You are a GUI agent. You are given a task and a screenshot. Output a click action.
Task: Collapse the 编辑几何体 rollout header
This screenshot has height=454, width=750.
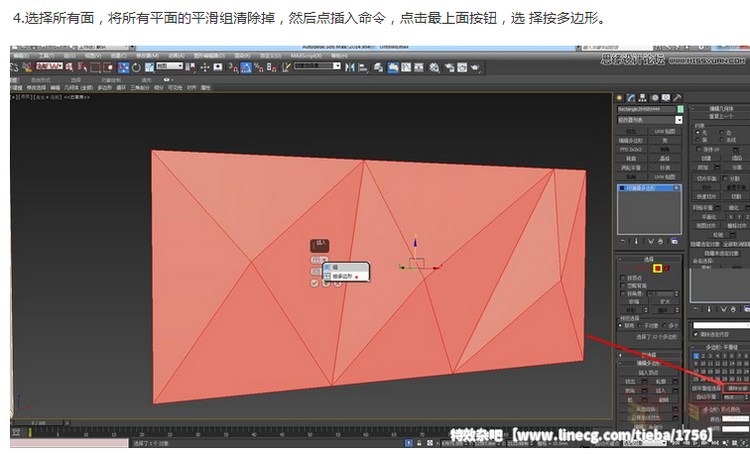click(x=720, y=109)
